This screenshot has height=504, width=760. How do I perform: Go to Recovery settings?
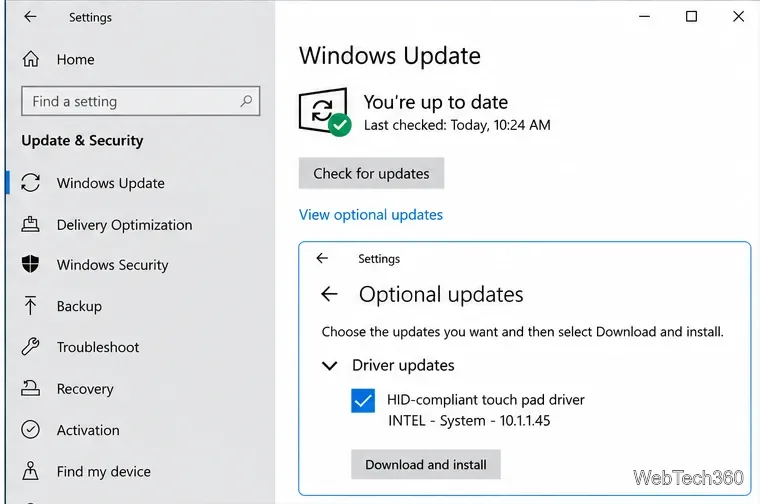85,389
